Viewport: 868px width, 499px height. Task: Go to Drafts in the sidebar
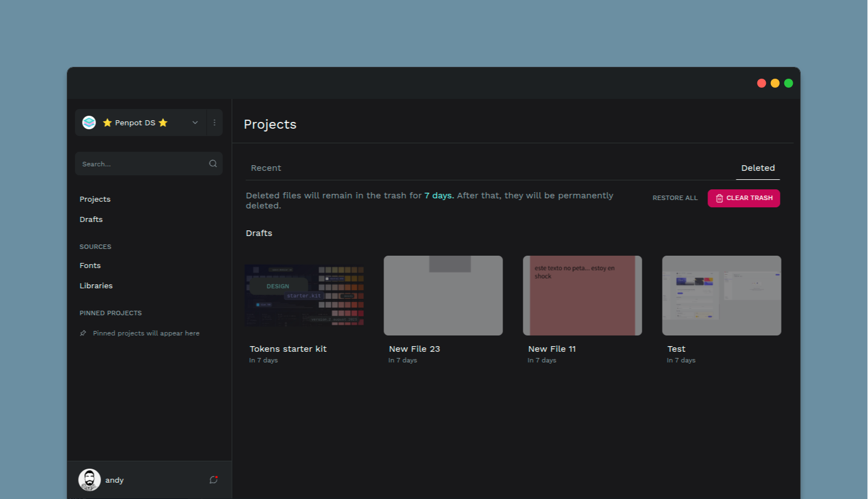click(91, 219)
